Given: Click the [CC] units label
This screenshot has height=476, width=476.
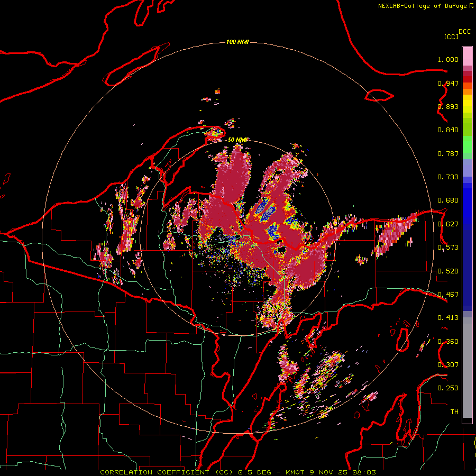Looking at the screenshot, I should click(451, 36).
